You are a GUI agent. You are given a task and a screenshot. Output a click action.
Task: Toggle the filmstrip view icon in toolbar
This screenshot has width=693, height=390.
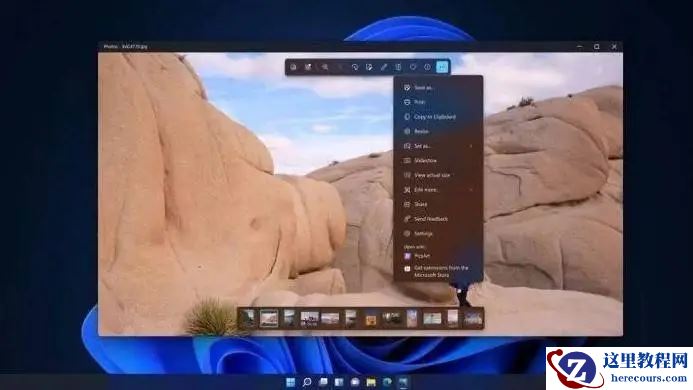click(308, 67)
